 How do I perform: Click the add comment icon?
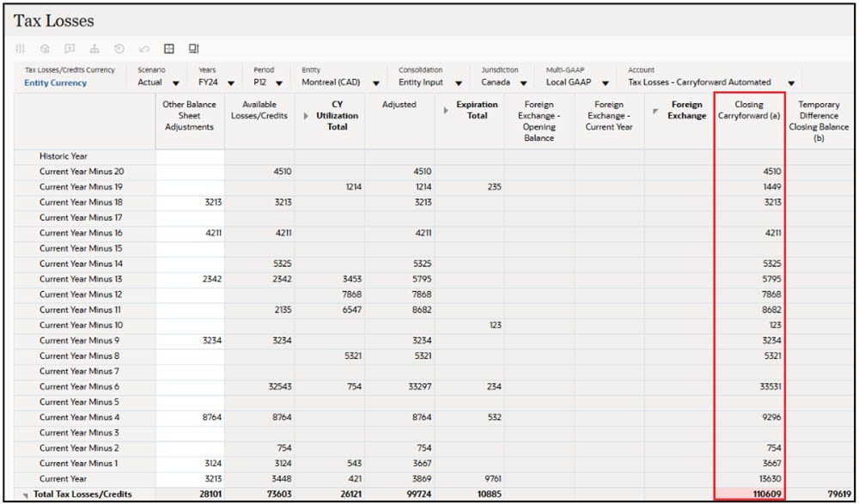(70, 49)
